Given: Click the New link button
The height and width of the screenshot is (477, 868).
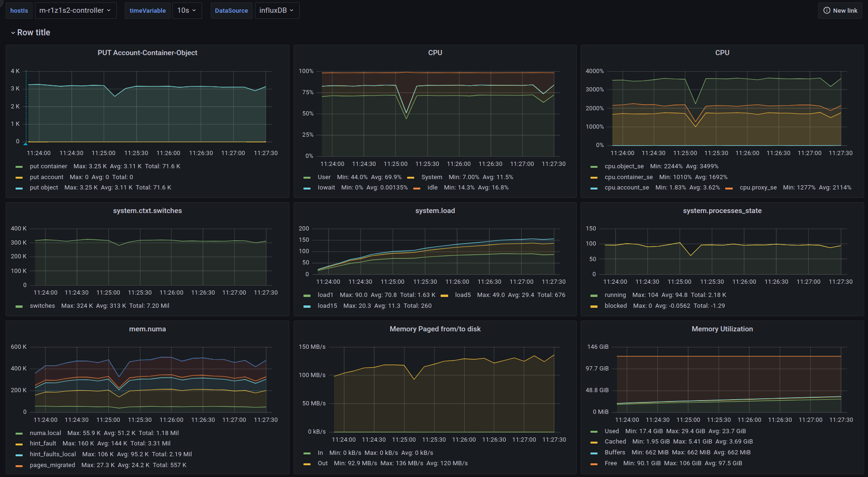Looking at the screenshot, I should 840,10.
